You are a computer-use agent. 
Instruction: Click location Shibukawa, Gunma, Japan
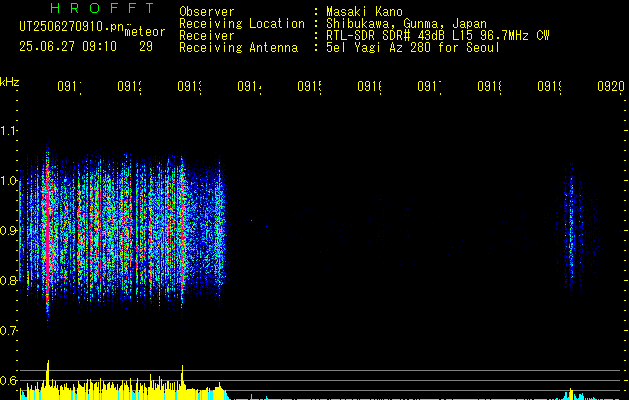pyautogui.click(x=406, y=24)
